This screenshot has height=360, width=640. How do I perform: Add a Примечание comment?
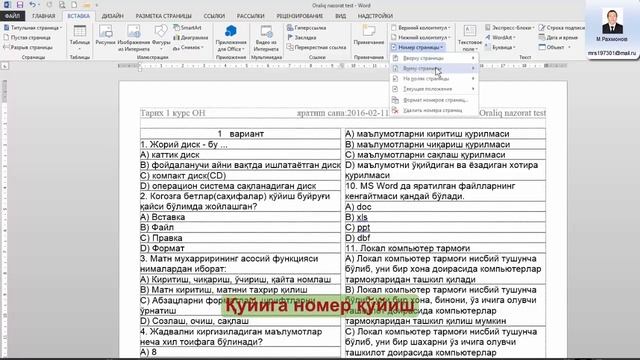(x=369, y=35)
